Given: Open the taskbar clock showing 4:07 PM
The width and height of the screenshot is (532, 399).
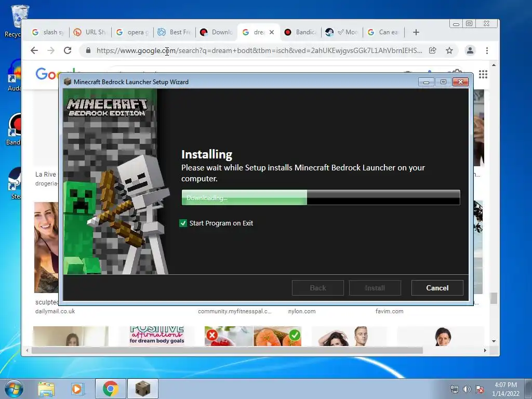Looking at the screenshot, I should pyautogui.click(x=506, y=389).
